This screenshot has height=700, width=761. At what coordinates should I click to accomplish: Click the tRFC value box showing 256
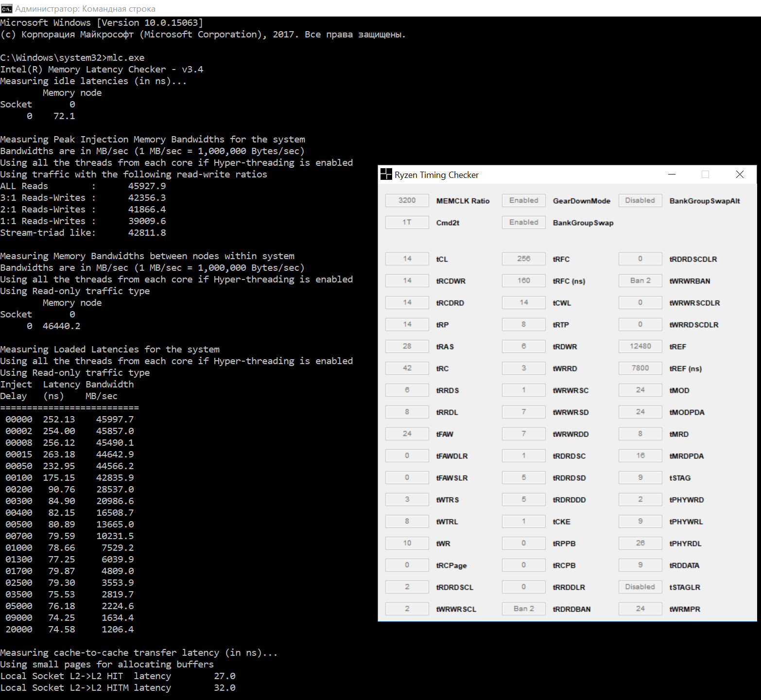tap(524, 259)
